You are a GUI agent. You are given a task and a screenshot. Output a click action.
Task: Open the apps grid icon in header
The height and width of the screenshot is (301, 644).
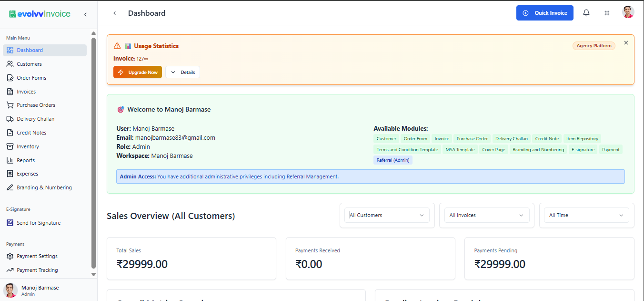[607, 13]
